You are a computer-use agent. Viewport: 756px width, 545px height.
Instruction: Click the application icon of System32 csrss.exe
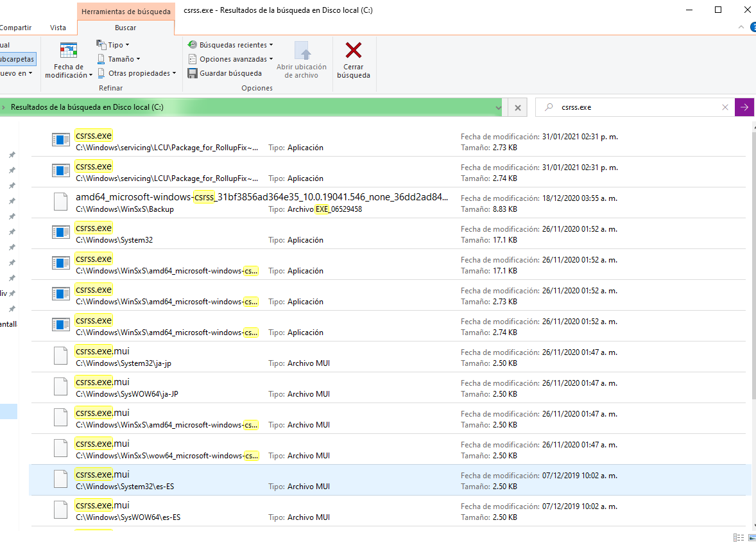(61, 232)
